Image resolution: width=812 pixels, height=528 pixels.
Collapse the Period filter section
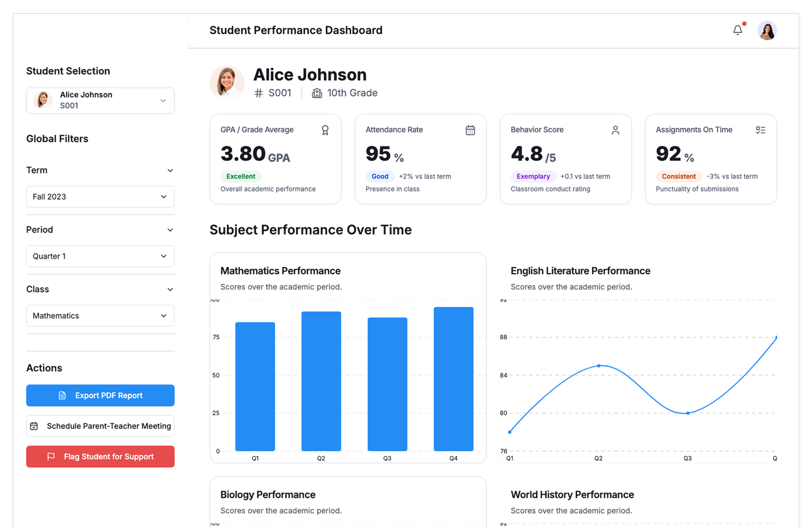170,230
